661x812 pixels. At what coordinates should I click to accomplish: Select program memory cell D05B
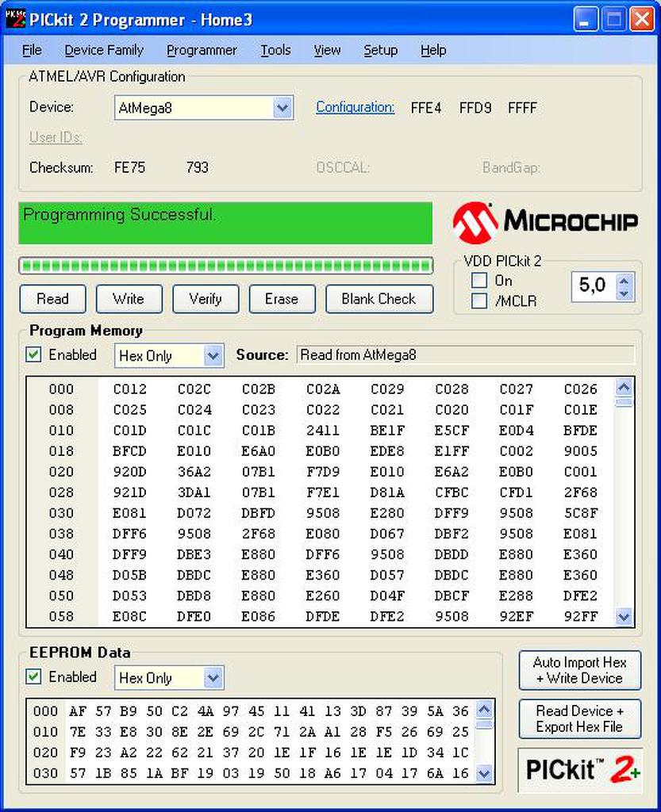[x=130, y=576]
